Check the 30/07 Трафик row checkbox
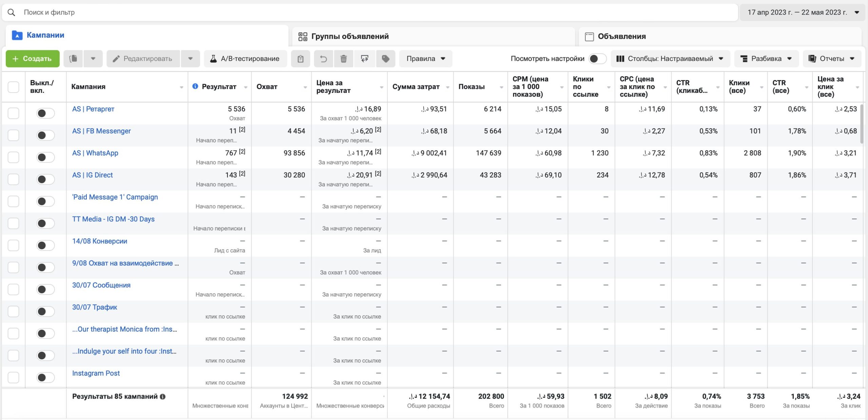The image size is (868, 420). pos(13,312)
